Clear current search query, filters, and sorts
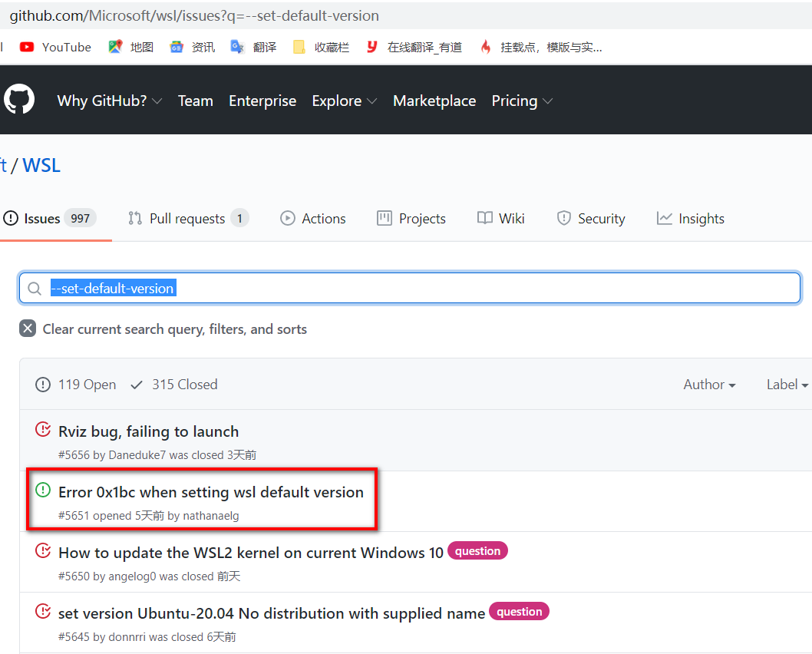This screenshot has width=812, height=654. pyautogui.click(x=163, y=329)
